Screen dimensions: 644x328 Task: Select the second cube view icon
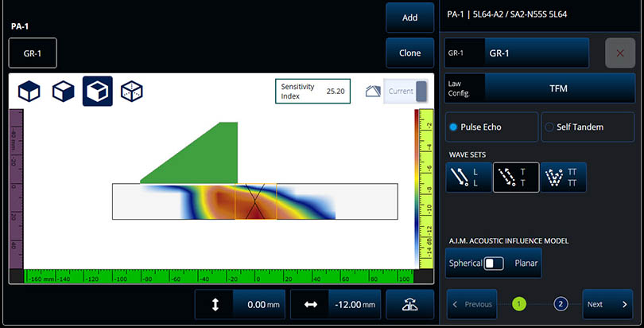(x=64, y=92)
